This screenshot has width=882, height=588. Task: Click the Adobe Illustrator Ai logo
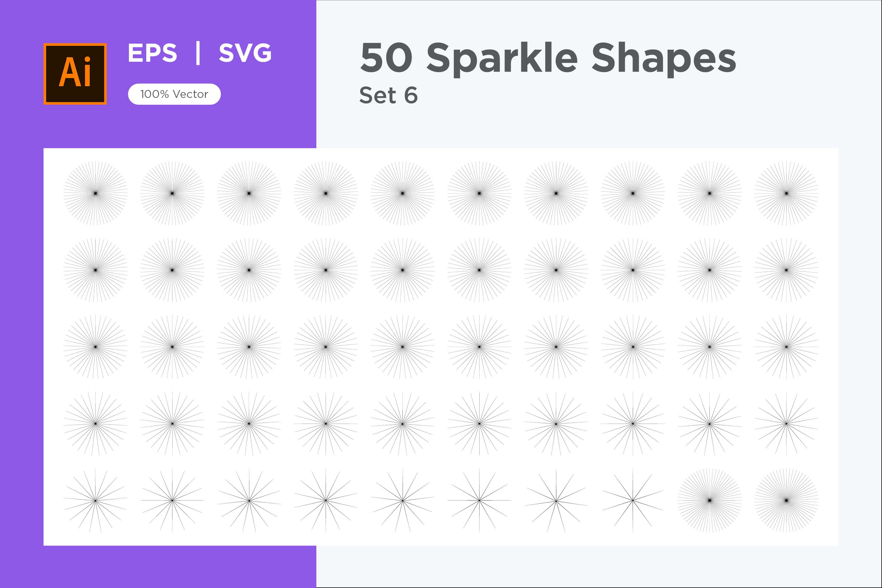point(75,74)
